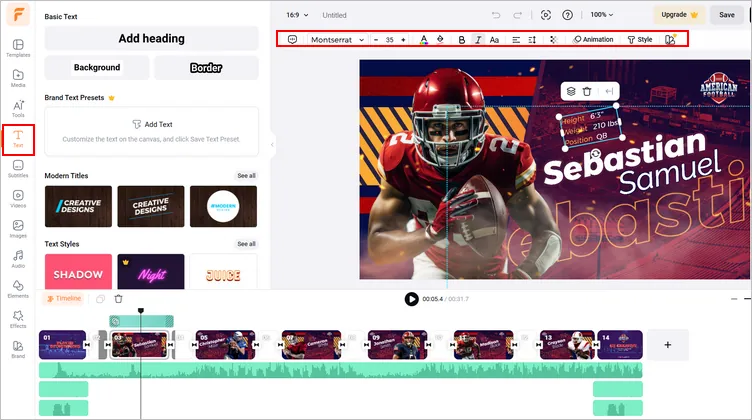Click the FlexClip logo icon
The height and width of the screenshot is (420, 752).
(x=18, y=14)
